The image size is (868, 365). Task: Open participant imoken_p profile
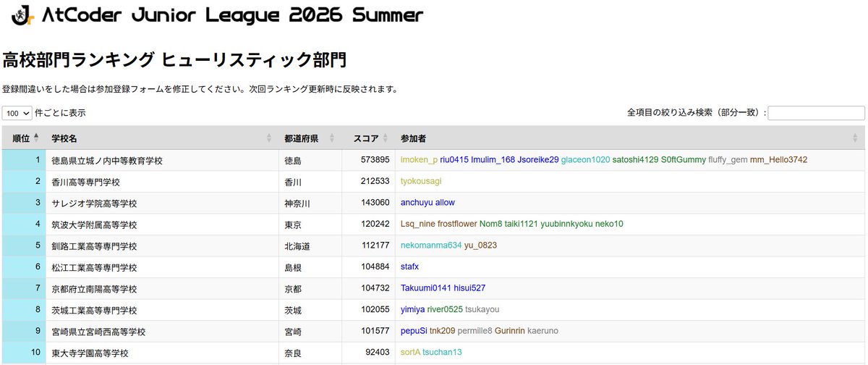[419, 159]
